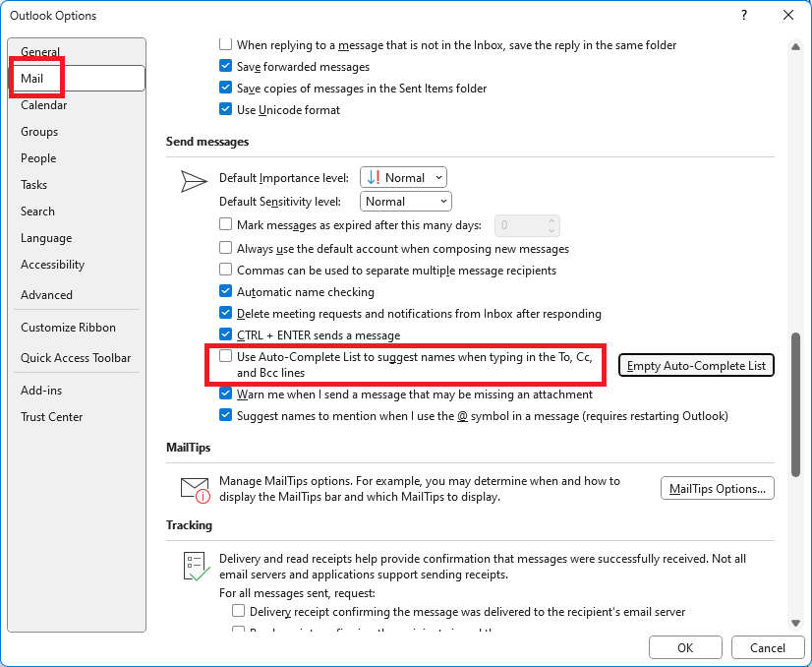Open Help via the question mark icon
The width and height of the screenshot is (812, 667).
tap(744, 15)
